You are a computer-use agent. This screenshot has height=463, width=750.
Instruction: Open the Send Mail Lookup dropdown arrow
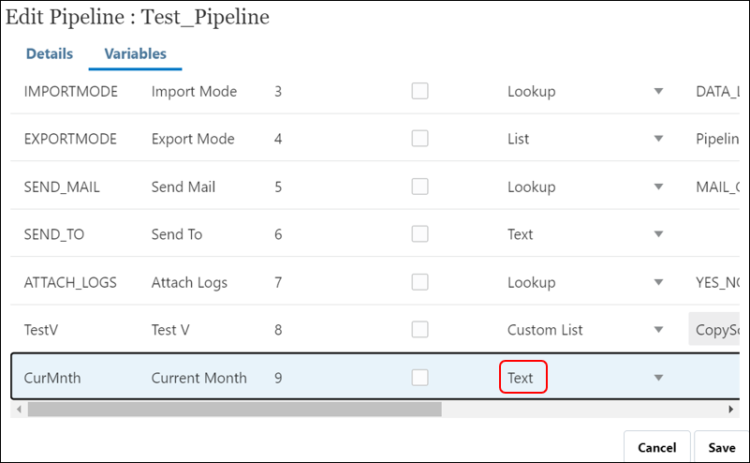[658, 187]
